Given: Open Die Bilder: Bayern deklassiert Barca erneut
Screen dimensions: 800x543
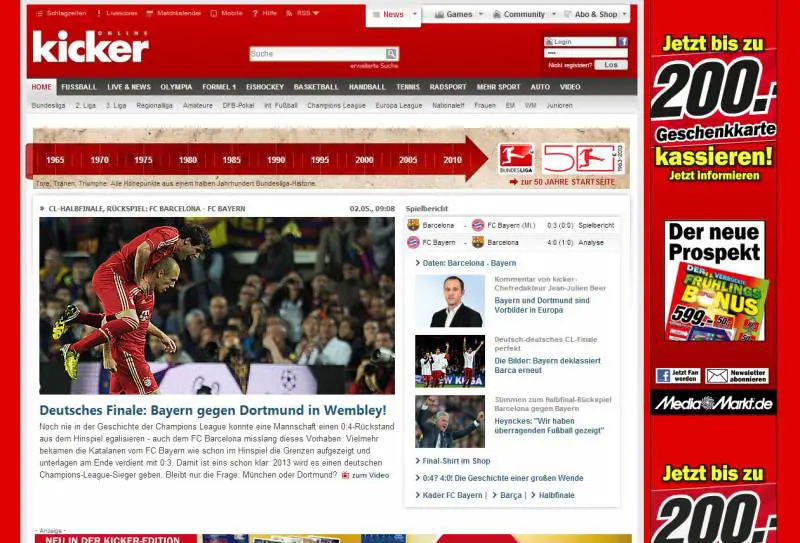Looking at the screenshot, I should [x=547, y=365].
